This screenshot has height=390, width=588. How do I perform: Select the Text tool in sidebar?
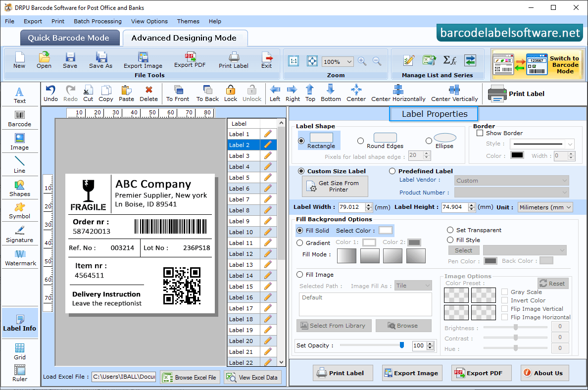point(19,95)
